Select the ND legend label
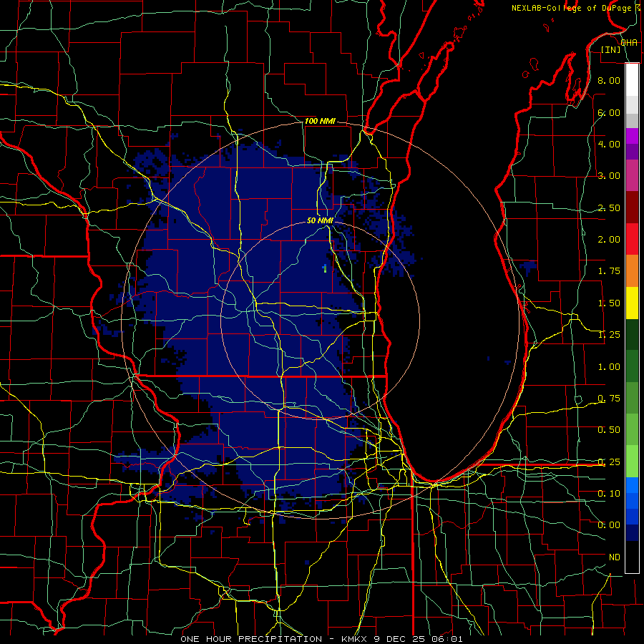This screenshot has height=644, width=644. tap(615, 557)
